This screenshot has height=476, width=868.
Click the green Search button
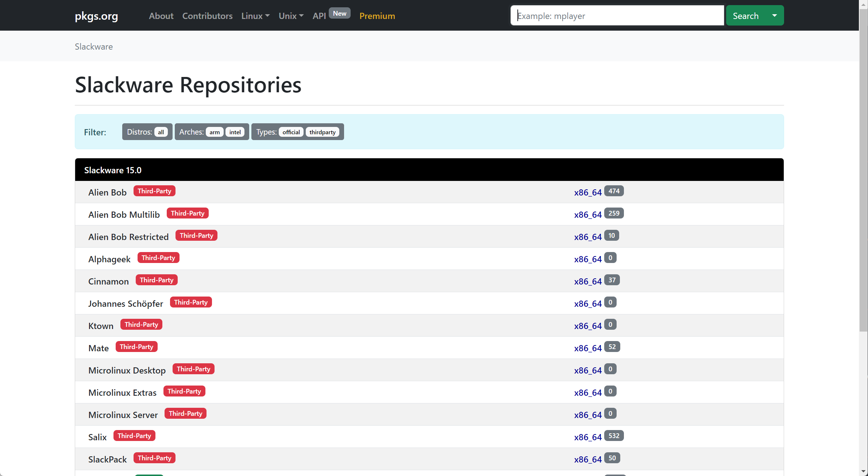pyautogui.click(x=745, y=16)
